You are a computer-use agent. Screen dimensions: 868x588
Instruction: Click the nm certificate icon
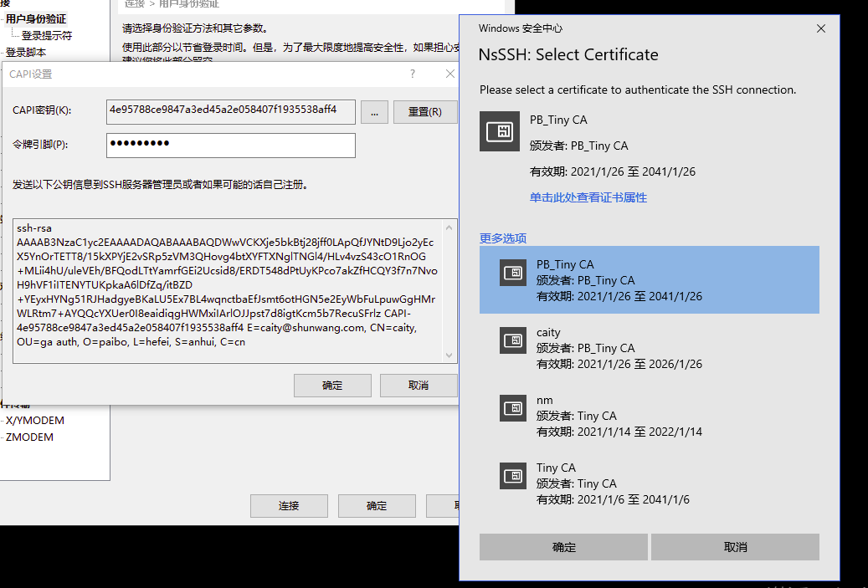[x=512, y=408]
